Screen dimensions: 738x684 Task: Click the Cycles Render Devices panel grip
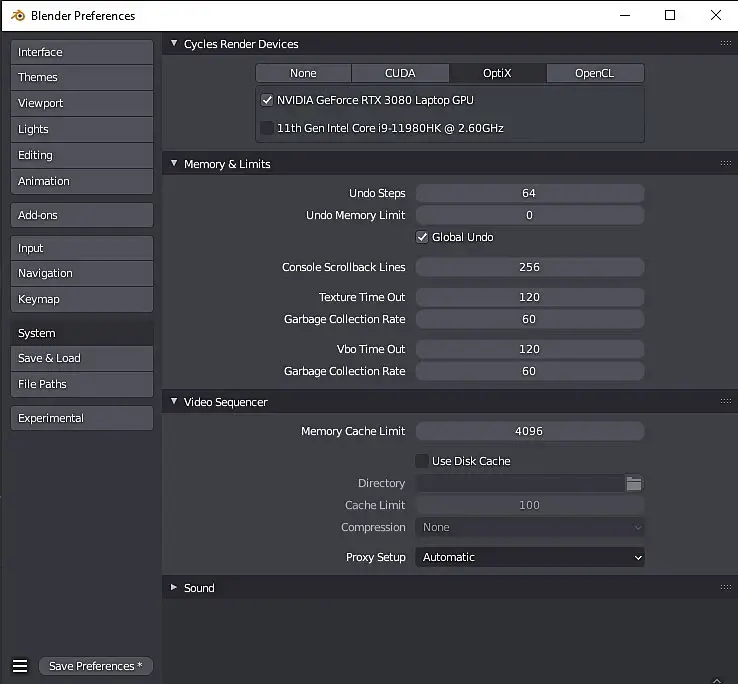coord(726,44)
